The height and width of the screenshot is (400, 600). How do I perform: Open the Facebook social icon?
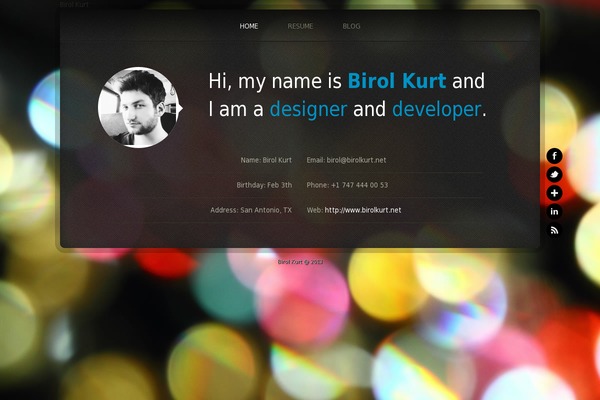pyautogui.click(x=554, y=156)
